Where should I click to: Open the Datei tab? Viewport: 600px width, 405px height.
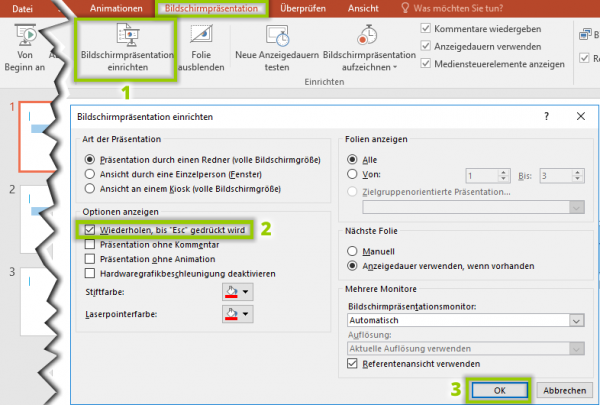(22, 8)
